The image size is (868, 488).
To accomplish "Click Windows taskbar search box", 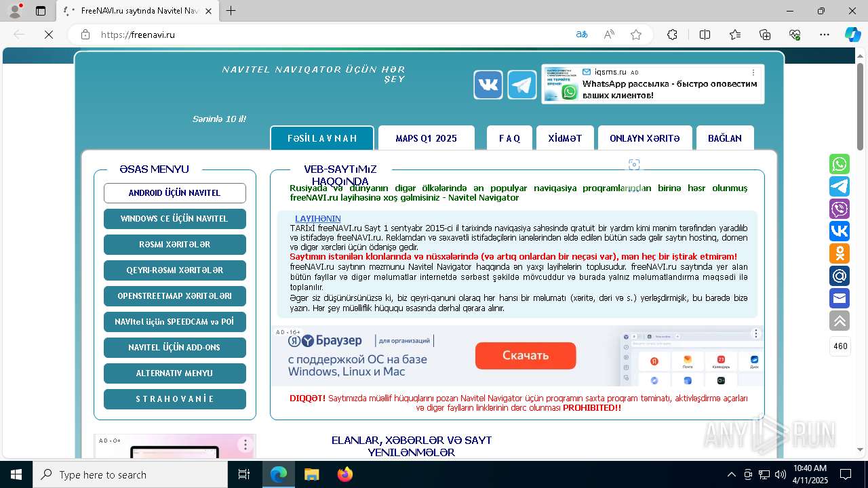I will pyautogui.click(x=130, y=474).
